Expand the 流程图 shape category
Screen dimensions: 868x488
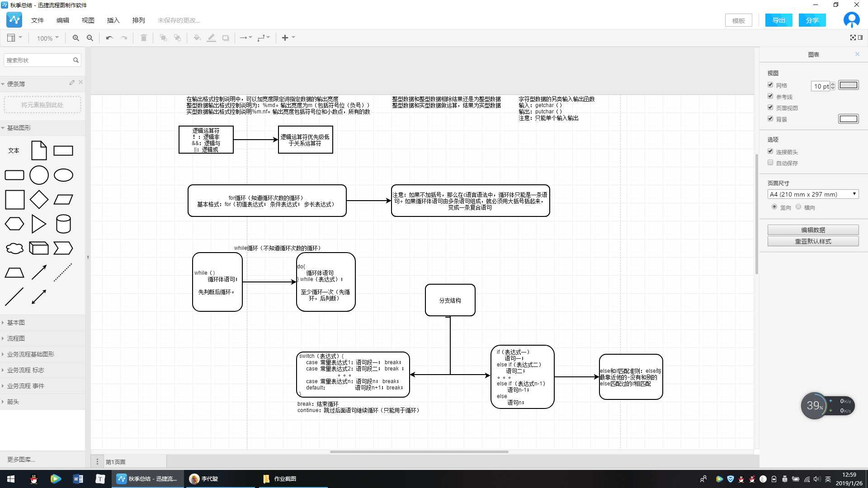42,338
